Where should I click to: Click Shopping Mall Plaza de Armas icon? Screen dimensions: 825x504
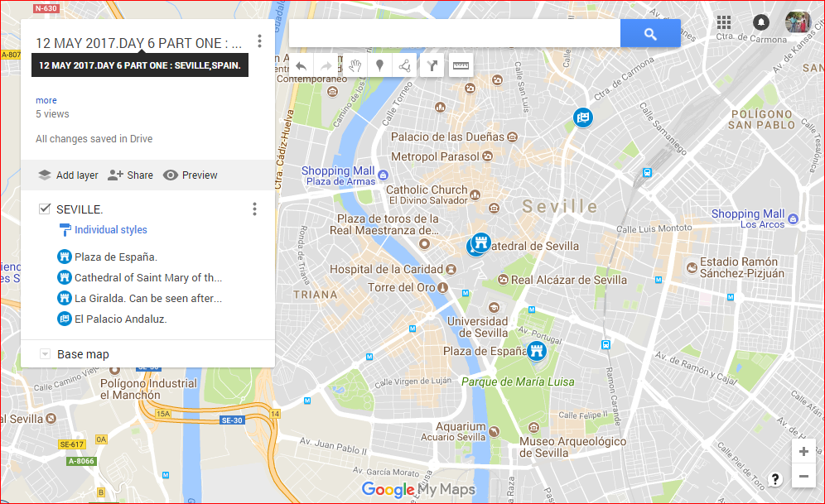click(x=383, y=175)
